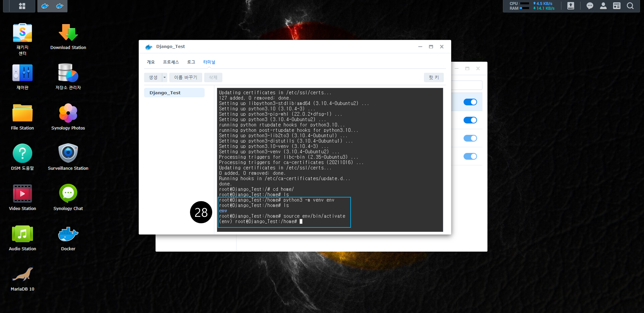Switch to the 로그 (Log) tab
The height and width of the screenshot is (313, 644).
click(191, 62)
